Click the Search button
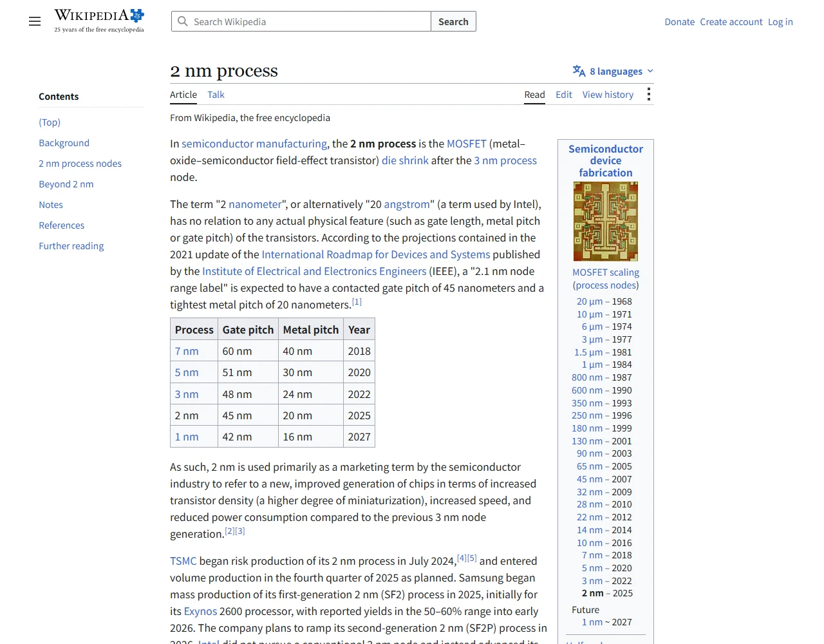Viewport: 824px width, 644px height. coord(453,21)
